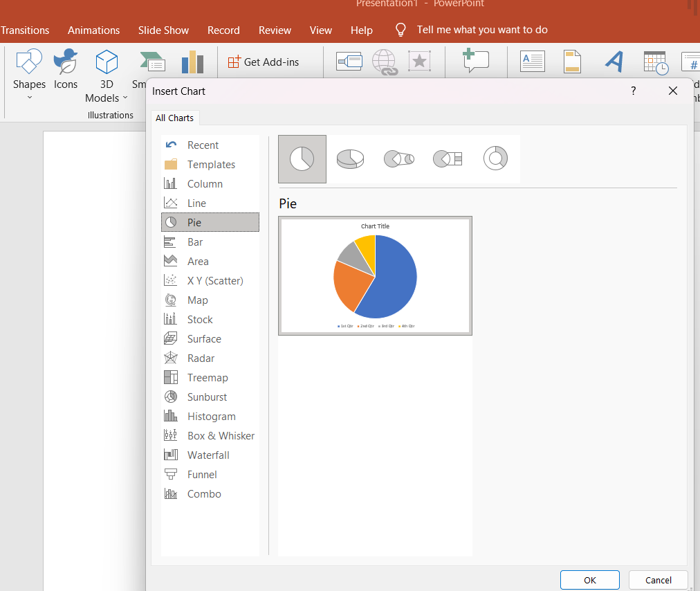Select the 3-D Pie chart subtype icon
Viewport: 700px width, 591px height.
tap(350, 158)
